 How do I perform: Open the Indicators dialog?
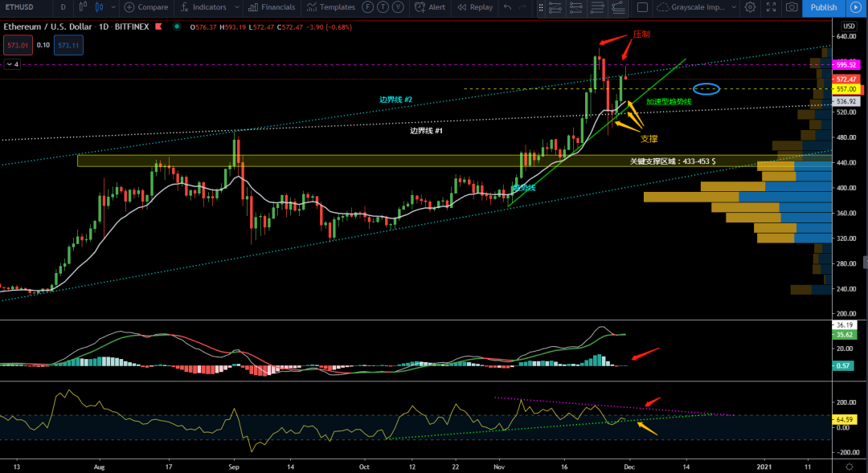pyautogui.click(x=204, y=7)
